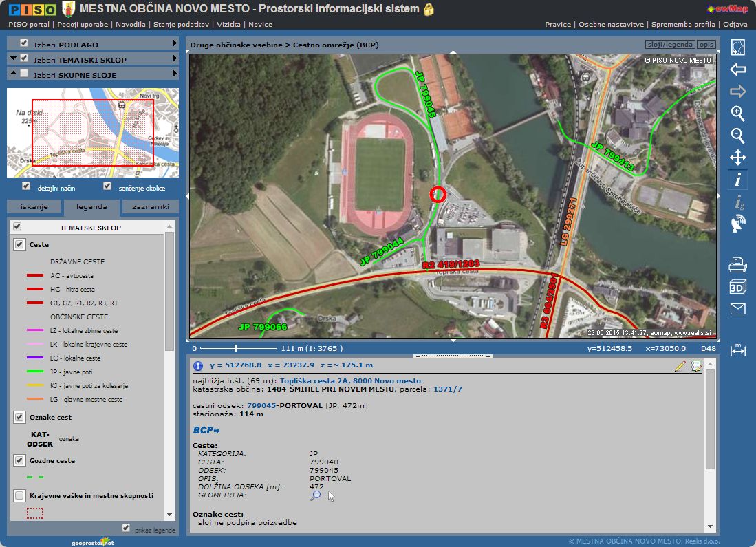Uncheck the Ceste layer checkbox

[x=19, y=245]
